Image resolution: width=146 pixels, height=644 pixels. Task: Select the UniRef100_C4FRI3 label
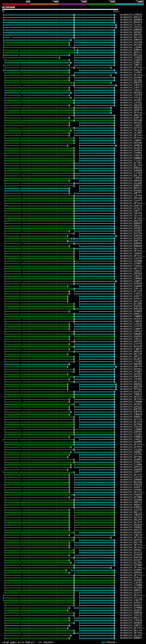click(131, 85)
